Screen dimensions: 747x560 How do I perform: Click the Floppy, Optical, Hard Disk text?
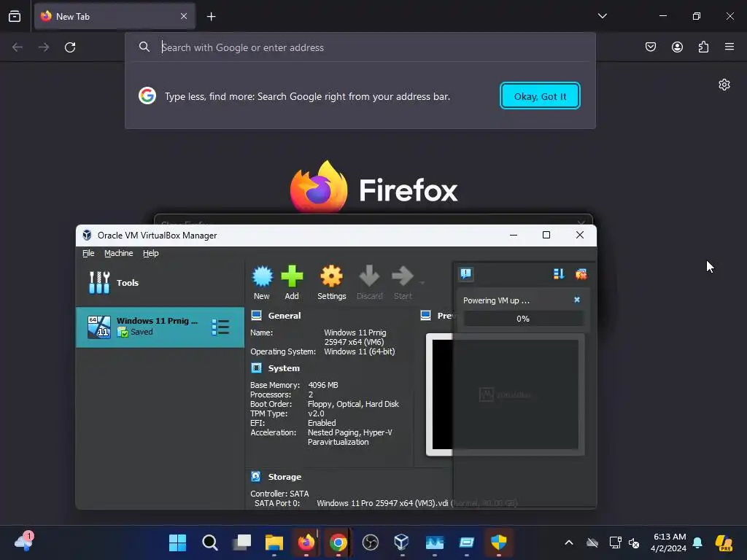(x=354, y=404)
